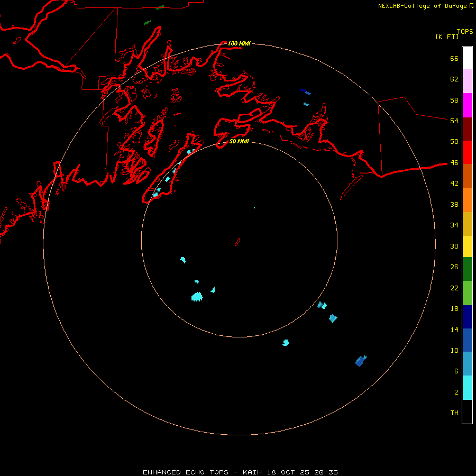Select the cyan legend swatch
Screen dimensions: 476x476
coord(467,388)
